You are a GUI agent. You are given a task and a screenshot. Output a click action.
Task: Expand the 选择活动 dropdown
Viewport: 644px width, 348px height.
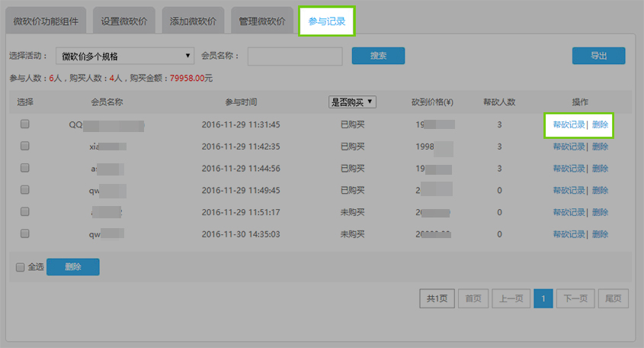[127, 56]
